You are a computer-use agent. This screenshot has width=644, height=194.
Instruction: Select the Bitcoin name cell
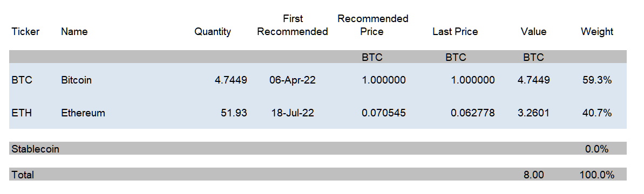tap(77, 80)
